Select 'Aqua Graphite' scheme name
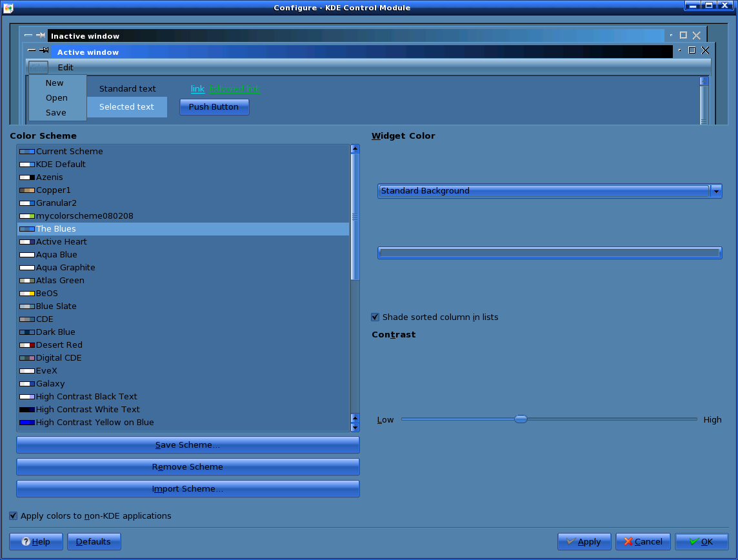This screenshot has width=738, height=560. [x=65, y=267]
